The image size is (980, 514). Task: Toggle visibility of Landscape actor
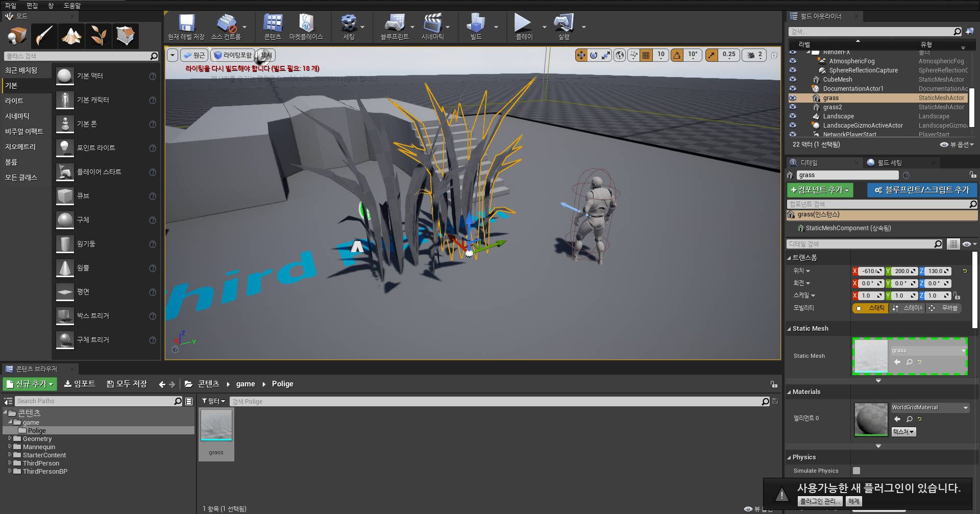[x=793, y=116]
